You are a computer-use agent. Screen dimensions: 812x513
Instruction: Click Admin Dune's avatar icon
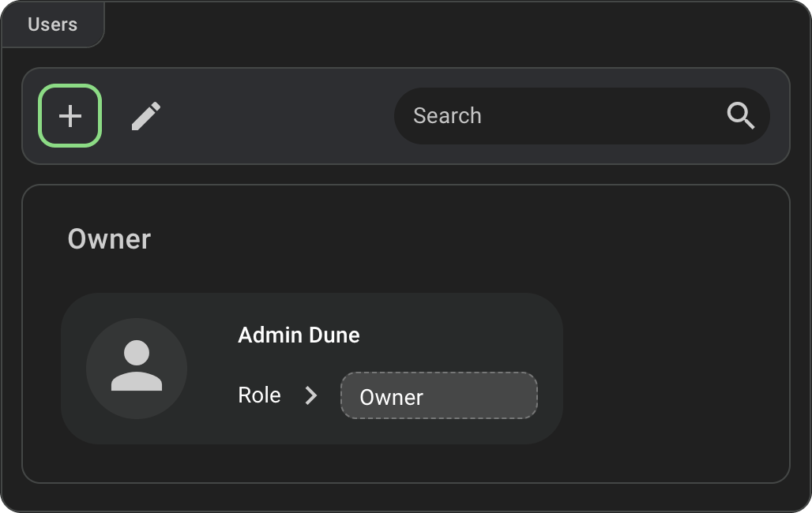137,368
